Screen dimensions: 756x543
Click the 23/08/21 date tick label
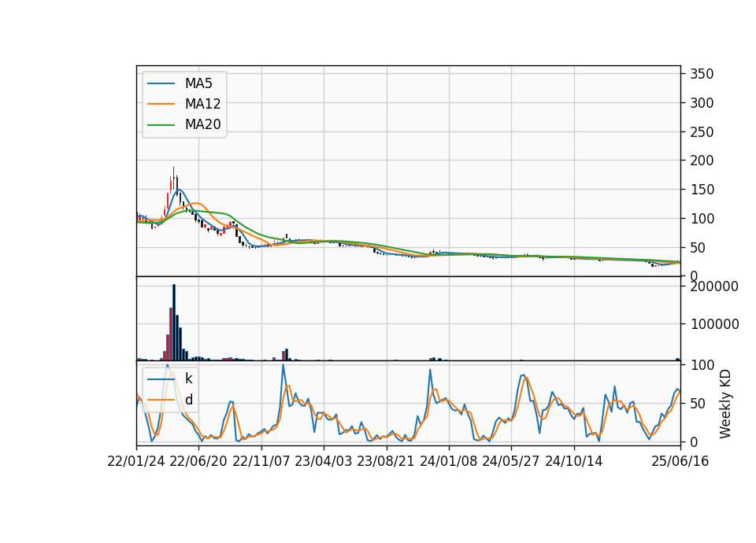pyautogui.click(x=386, y=461)
